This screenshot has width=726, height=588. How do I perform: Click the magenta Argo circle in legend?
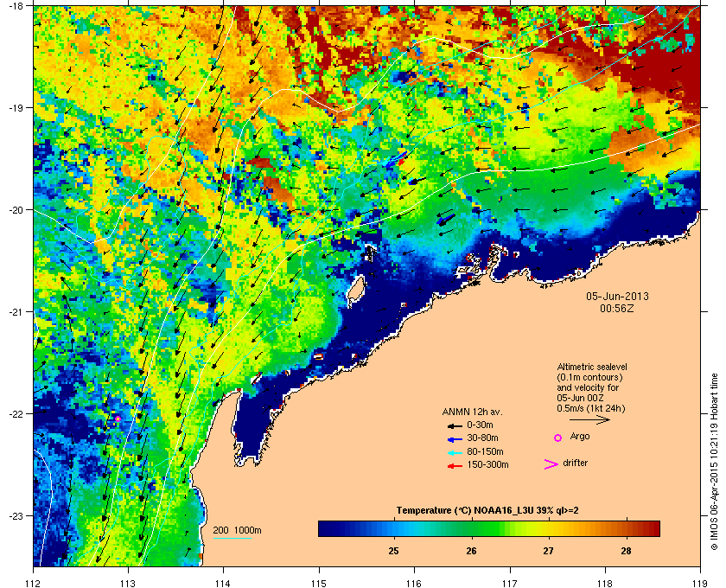558,438
